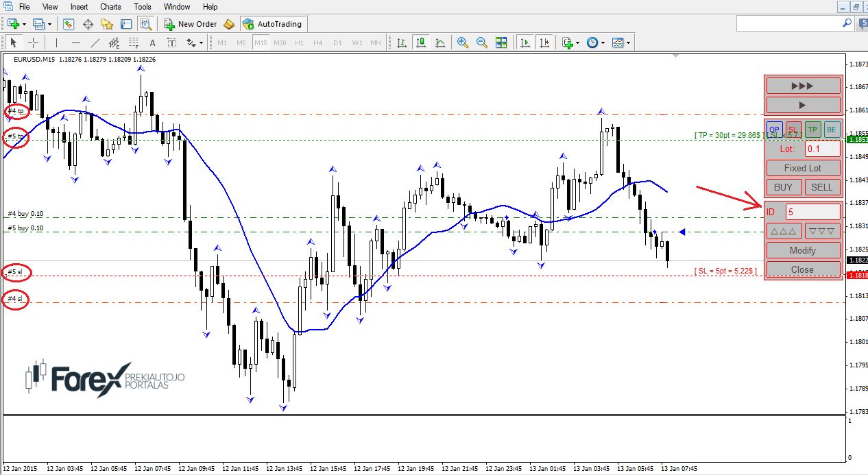Toggle the Market Watch window icon
Image resolution: width=868 pixels, height=475 pixels.
tap(69, 24)
